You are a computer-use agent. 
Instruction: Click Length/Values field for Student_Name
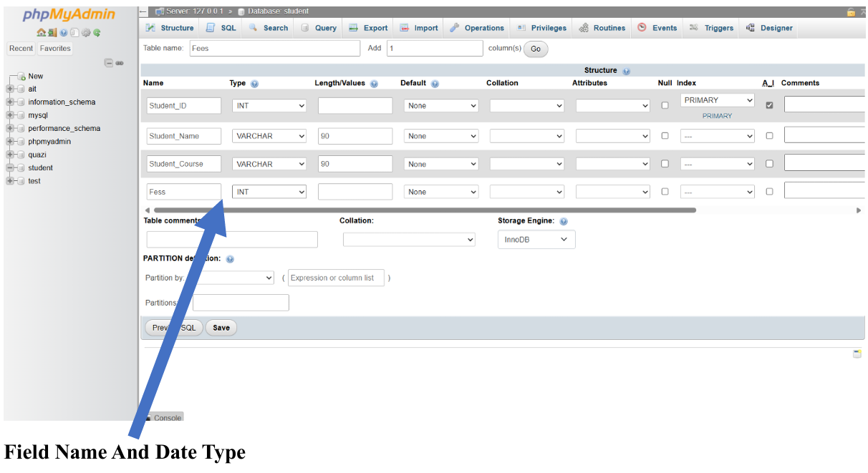coord(355,136)
